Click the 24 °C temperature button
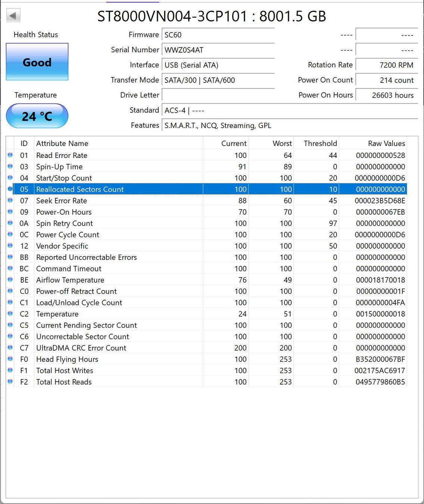 (x=37, y=116)
